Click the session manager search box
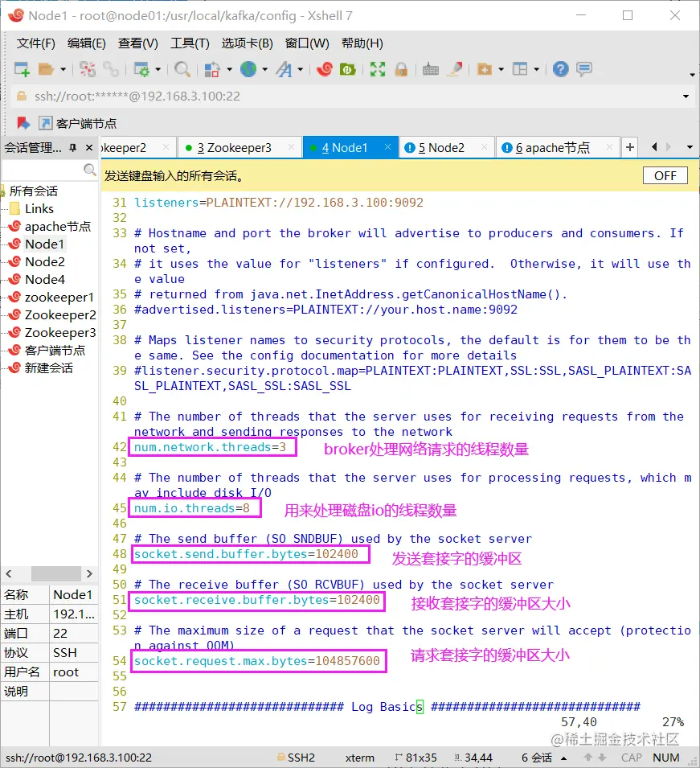The width and height of the screenshot is (700, 768). [x=49, y=170]
